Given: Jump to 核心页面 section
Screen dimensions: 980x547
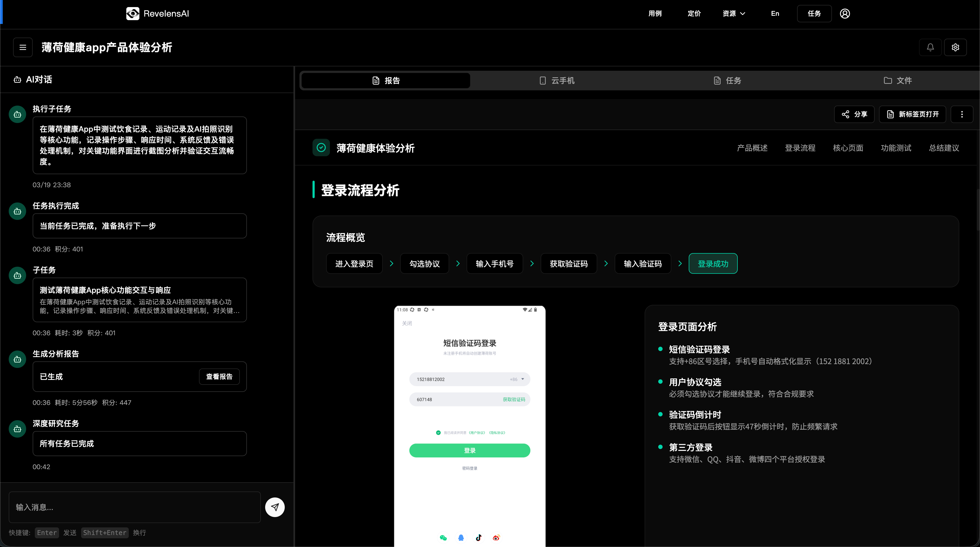Looking at the screenshot, I should 848,148.
